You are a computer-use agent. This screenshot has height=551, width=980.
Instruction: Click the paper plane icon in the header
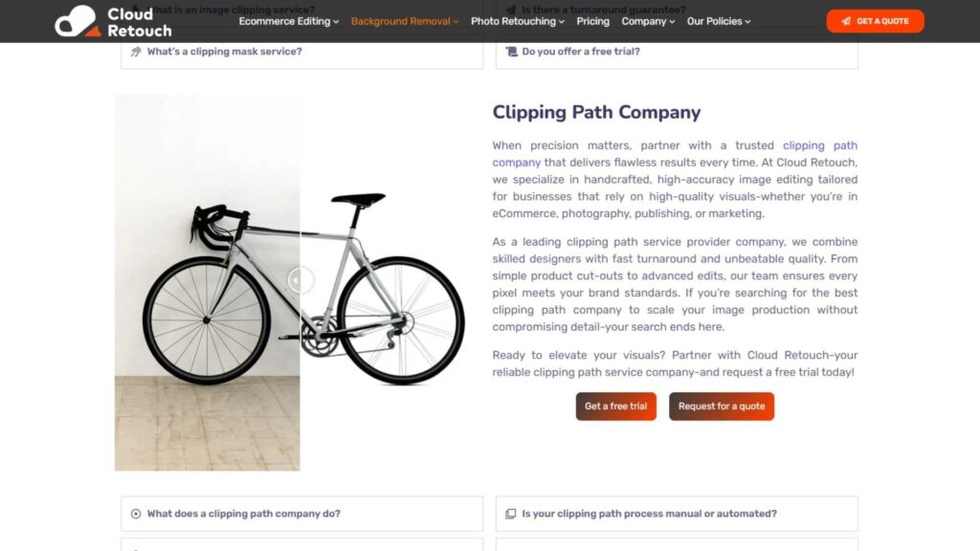click(x=846, y=21)
